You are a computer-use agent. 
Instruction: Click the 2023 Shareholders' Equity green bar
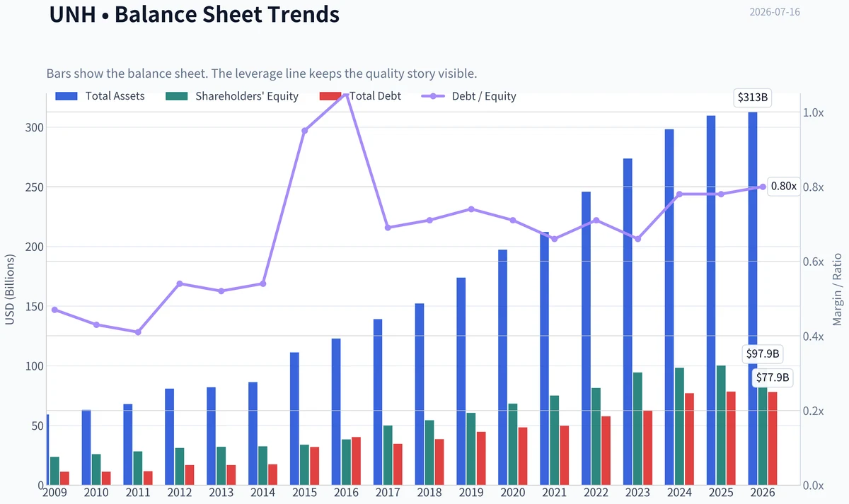(637, 429)
